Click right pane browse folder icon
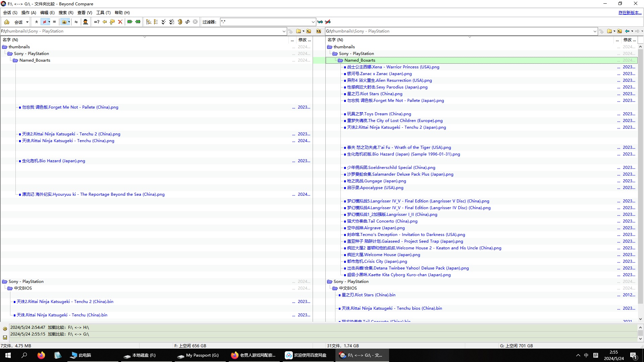Image resolution: width=644 pixels, height=362 pixels. click(x=610, y=31)
